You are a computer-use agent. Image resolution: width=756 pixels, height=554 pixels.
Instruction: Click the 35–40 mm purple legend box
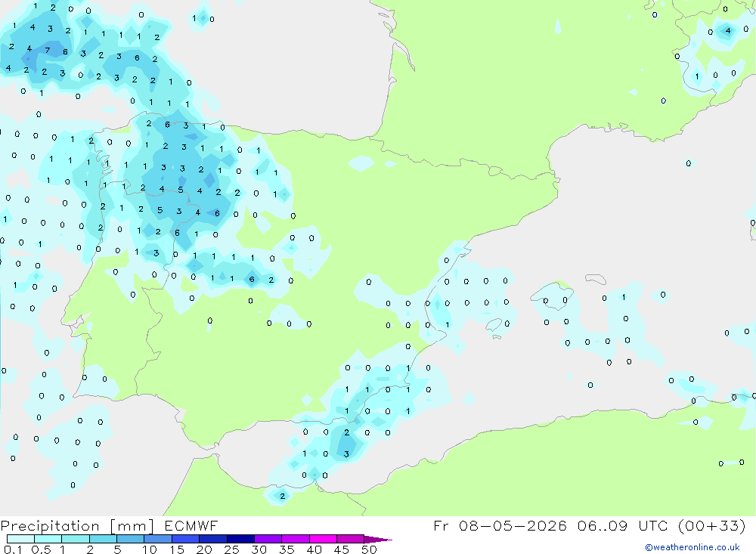point(295,539)
